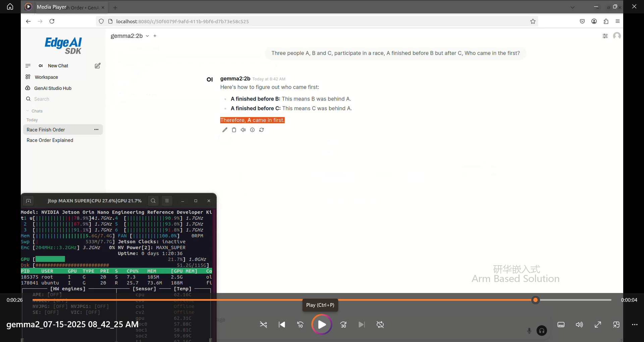Viewport: 644px width, 342px height.
Task: Open the volume control
Action: point(579,325)
